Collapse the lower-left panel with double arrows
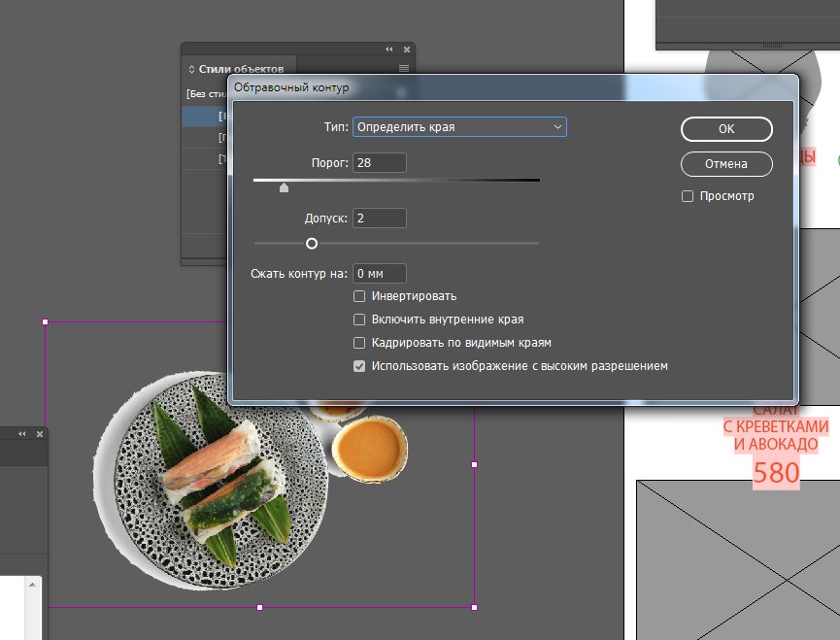The image size is (840, 640). [x=22, y=434]
